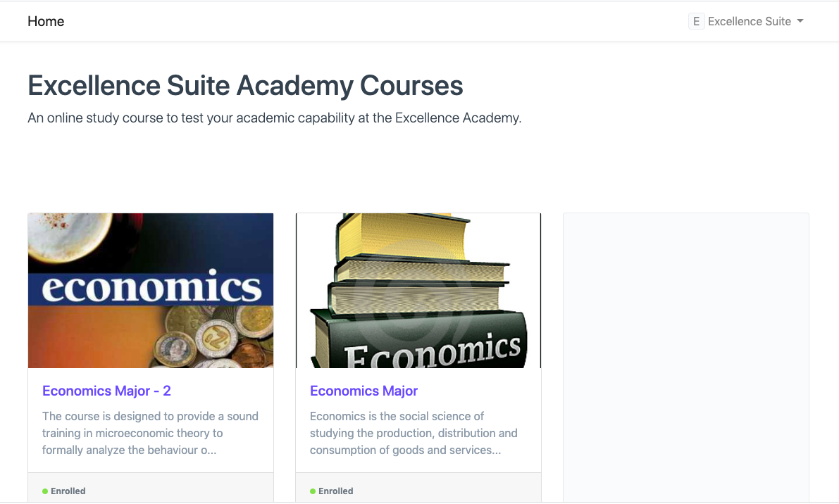Open the Economics Major course title link
This screenshot has height=504, width=839.
click(x=363, y=391)
